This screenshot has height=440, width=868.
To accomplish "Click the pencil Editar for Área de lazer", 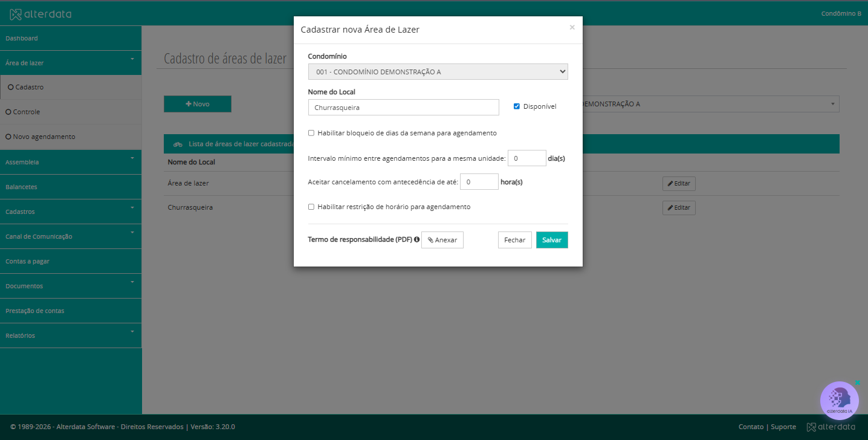I will point(679,183).
